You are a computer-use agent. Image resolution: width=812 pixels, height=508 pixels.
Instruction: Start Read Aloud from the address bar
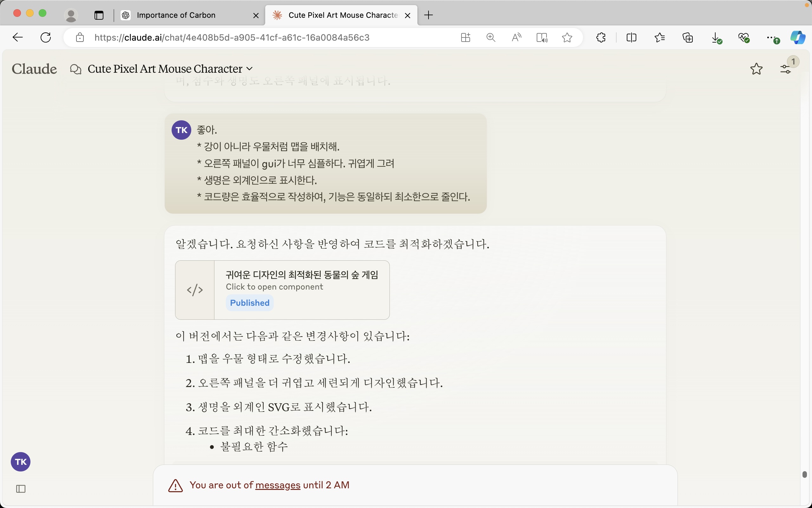pyautogui.click(x=516, y=37)
